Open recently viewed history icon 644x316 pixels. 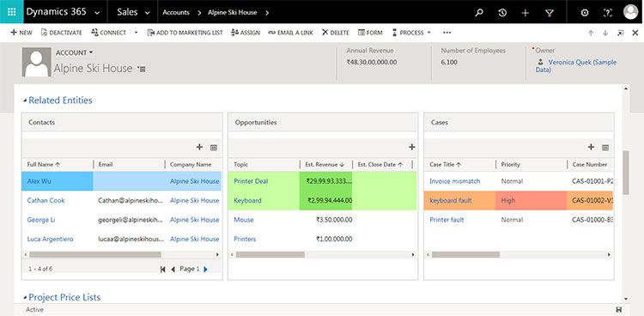pos(502,13)
